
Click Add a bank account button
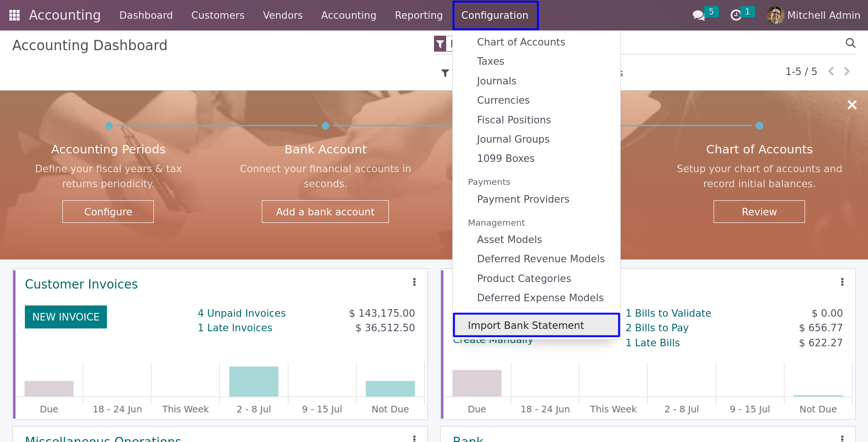(325, 212)
